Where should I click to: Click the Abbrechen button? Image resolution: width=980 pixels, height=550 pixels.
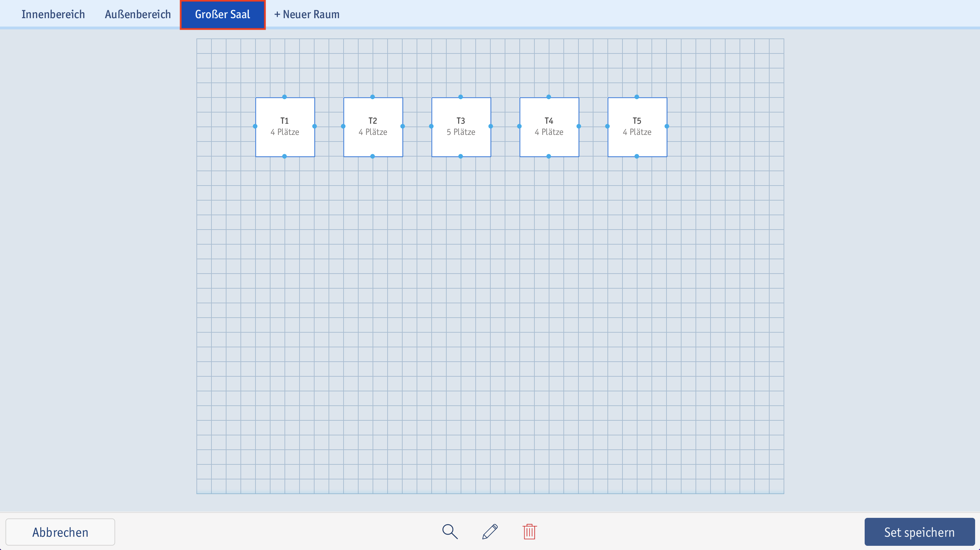60,532
